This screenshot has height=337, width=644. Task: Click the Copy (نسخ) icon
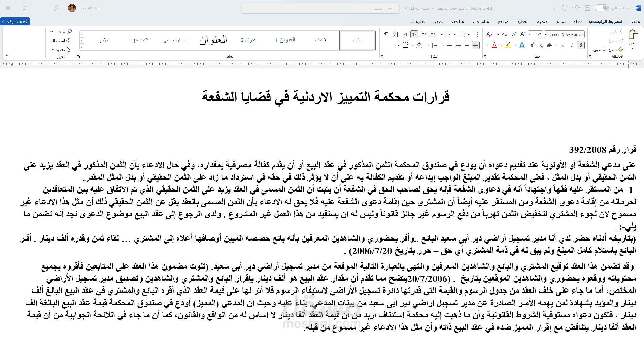tap(621, 41)
